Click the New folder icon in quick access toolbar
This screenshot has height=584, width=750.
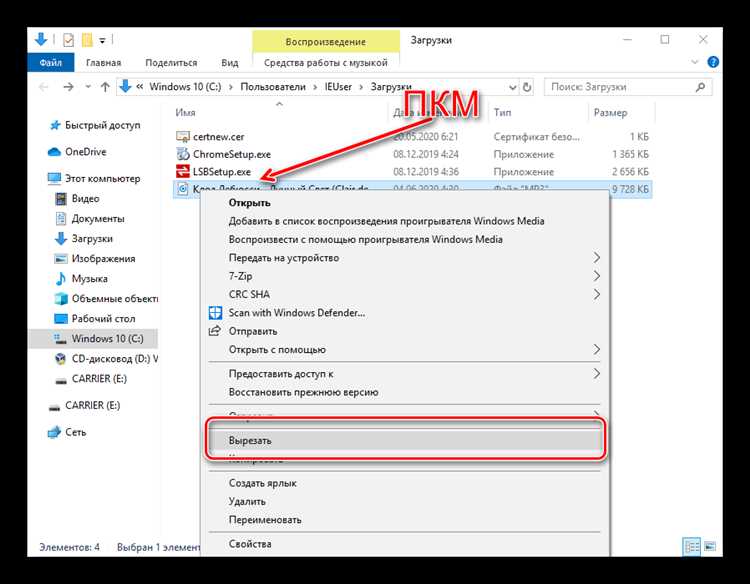(x=87, y=40)
